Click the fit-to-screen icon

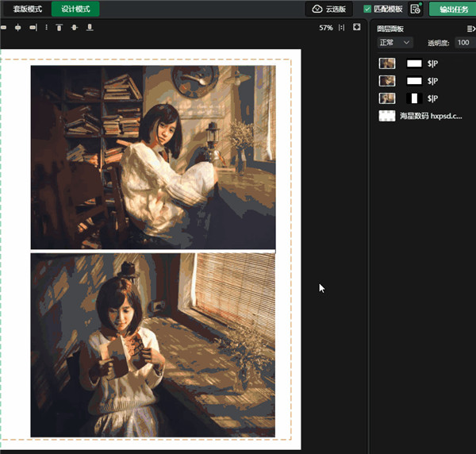(357, 27)
